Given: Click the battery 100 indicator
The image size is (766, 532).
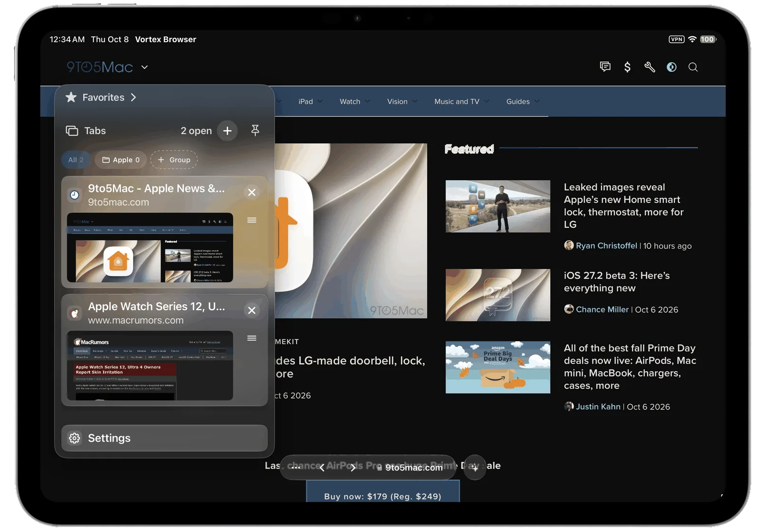Looking at the screenshot, I should pos(708,39).
